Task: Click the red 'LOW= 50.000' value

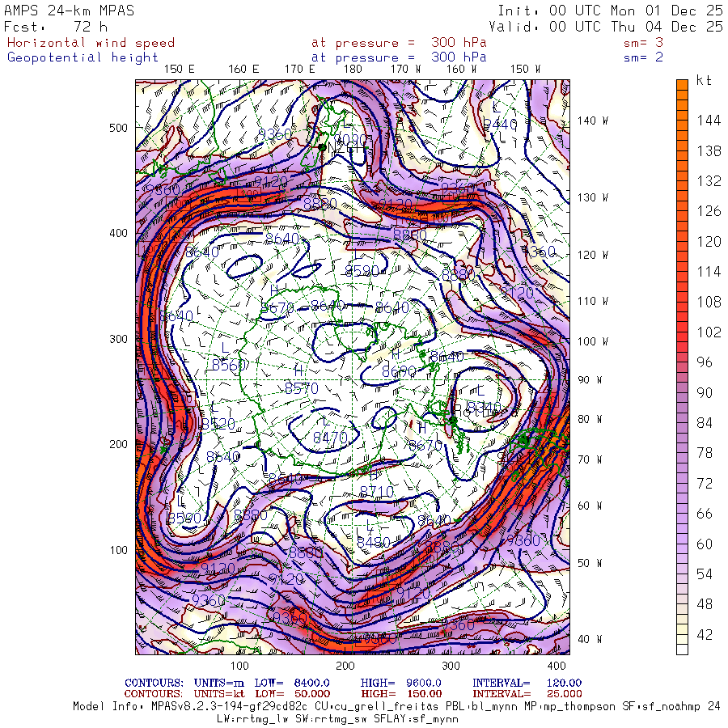Action: pyautogui.click(x=291, y=694)
